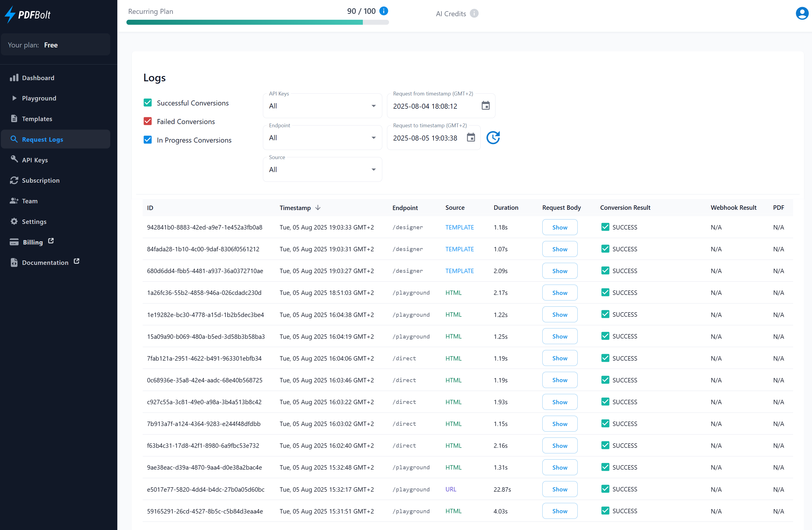The height and width of the screenshot is (530, 812).
Task: Show request body for 942841b0 log
Action: click(x=559, y=227)
